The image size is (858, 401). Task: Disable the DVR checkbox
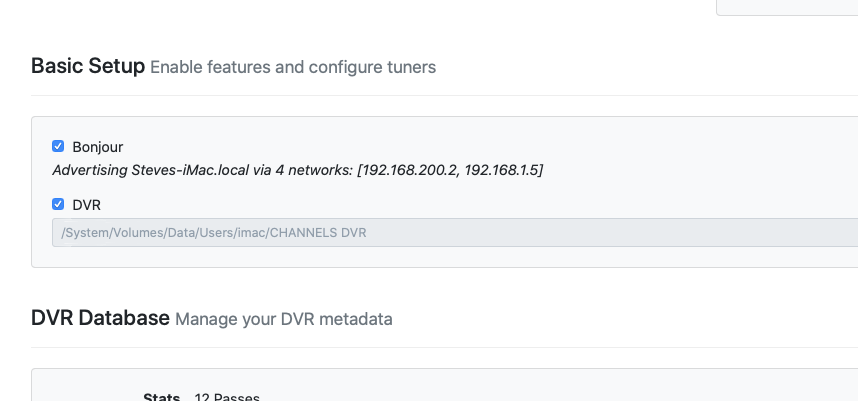tap(58, 204)
